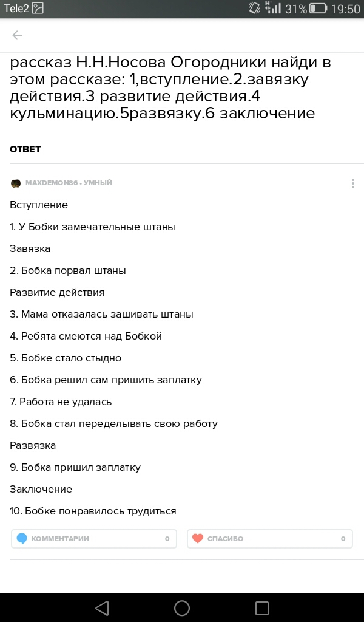Tap the question text about Носова Огородники

(x=170, y=88)
